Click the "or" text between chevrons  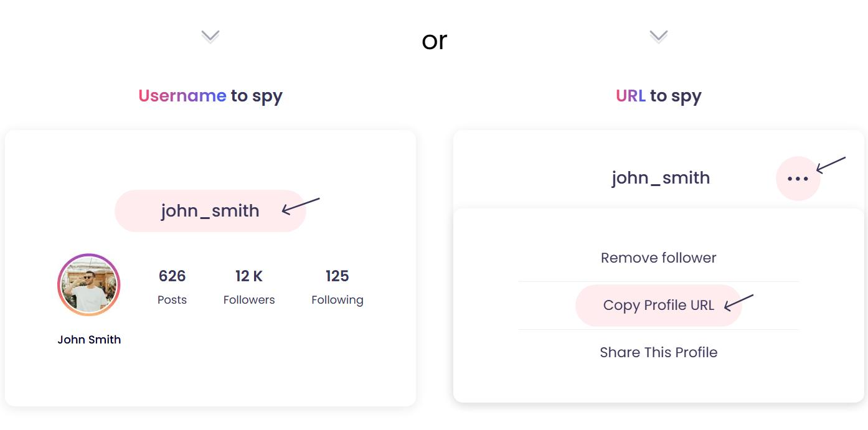point(434,40)
